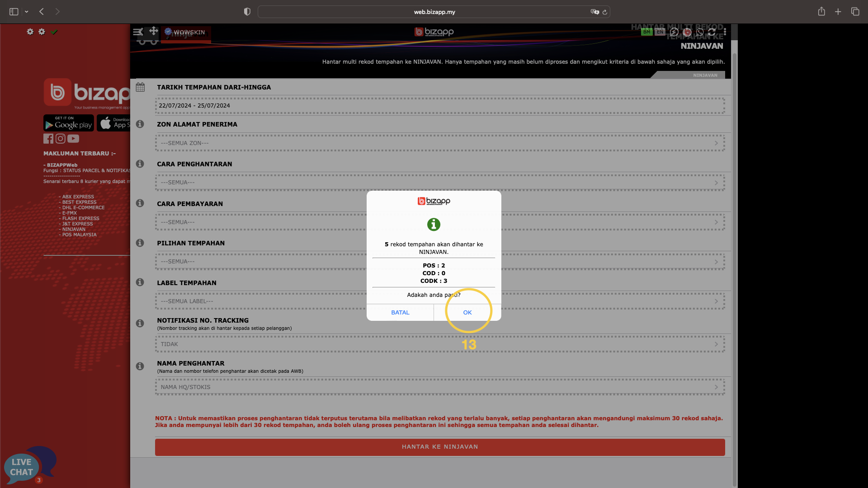Expand the TIDAK tracking notification dropdown
This screenshot has height=488, width=868.
click(x=440, y=344)
